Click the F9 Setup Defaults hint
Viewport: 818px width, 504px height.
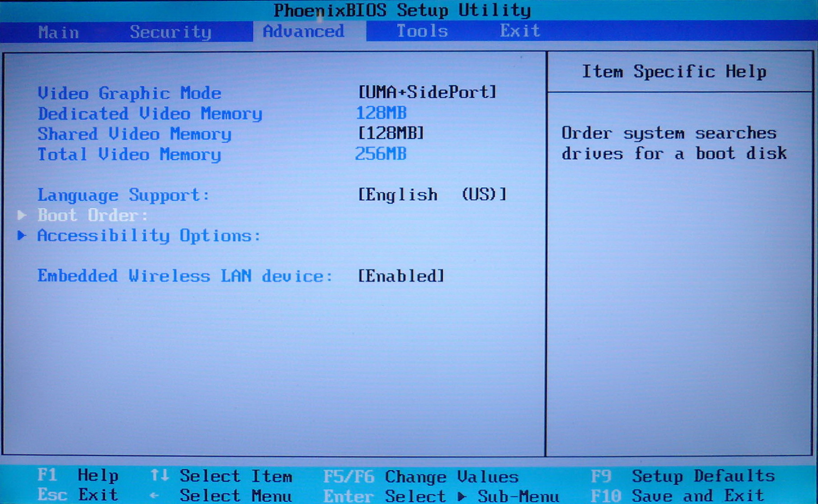point(683,476)
